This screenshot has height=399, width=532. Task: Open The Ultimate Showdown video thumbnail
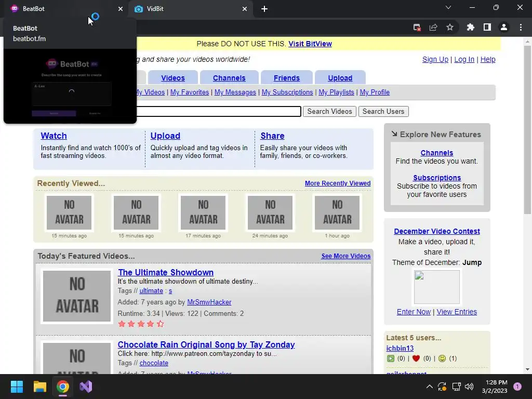pos(77,296)
